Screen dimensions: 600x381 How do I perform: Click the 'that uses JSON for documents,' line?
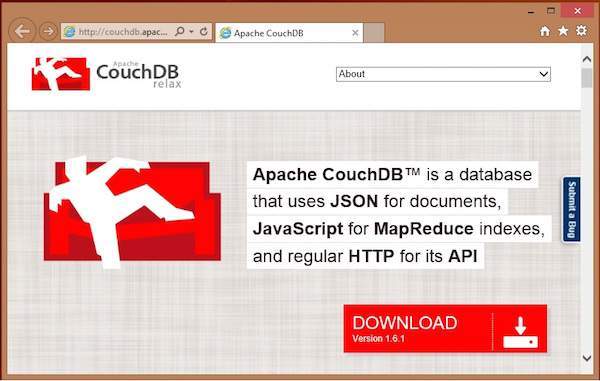coord(377,201)
